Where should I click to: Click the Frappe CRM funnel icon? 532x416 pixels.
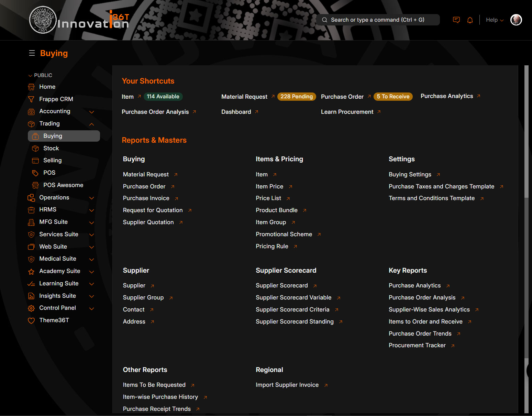[31, 99]
